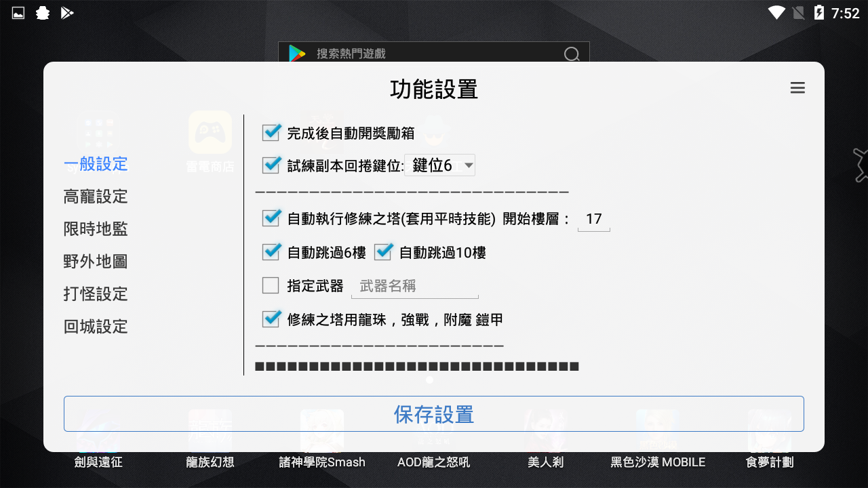The width and height of the screenshot is (868, 488).
Task: Disable 完成後自動開獎勵箱 checkbox
Action: coord(271,133)
